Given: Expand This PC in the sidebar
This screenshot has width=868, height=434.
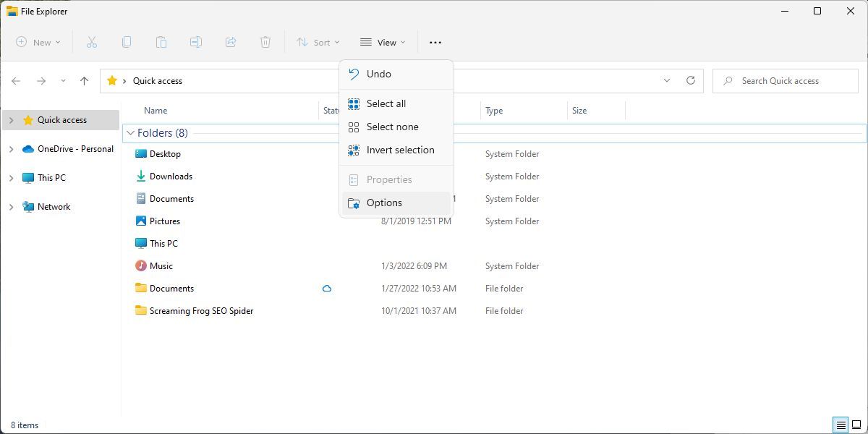Looking at the screenshot, I should click(12, 177).
